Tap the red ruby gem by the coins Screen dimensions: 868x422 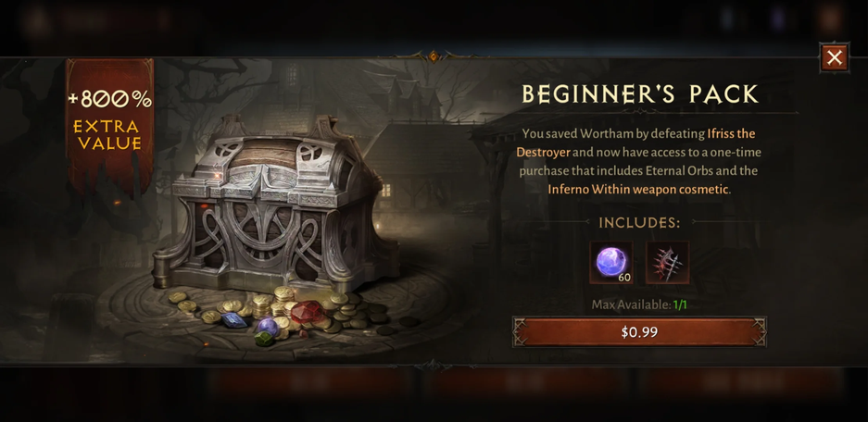306,312
